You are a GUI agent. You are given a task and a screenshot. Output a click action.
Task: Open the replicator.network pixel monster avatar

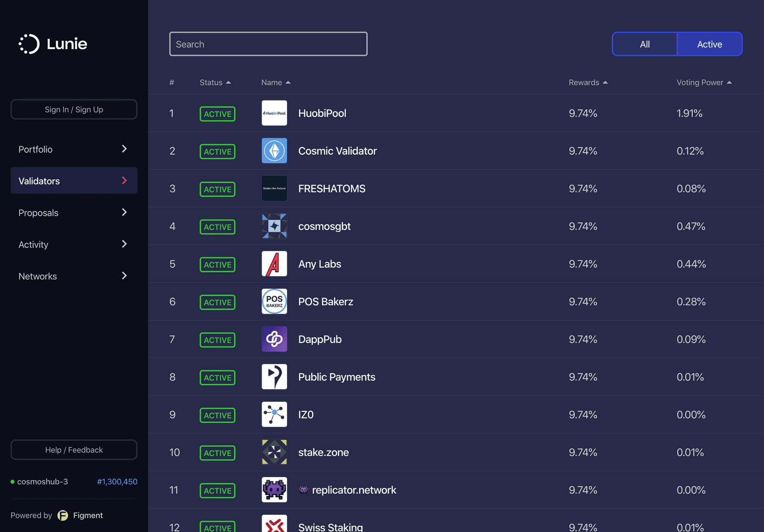tap(274, 490)
